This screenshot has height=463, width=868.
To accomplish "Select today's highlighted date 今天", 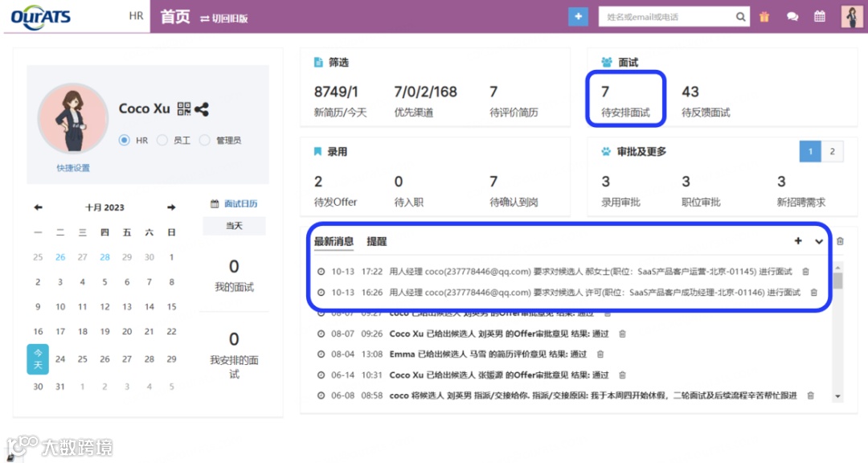I will [x=38, y=359].
